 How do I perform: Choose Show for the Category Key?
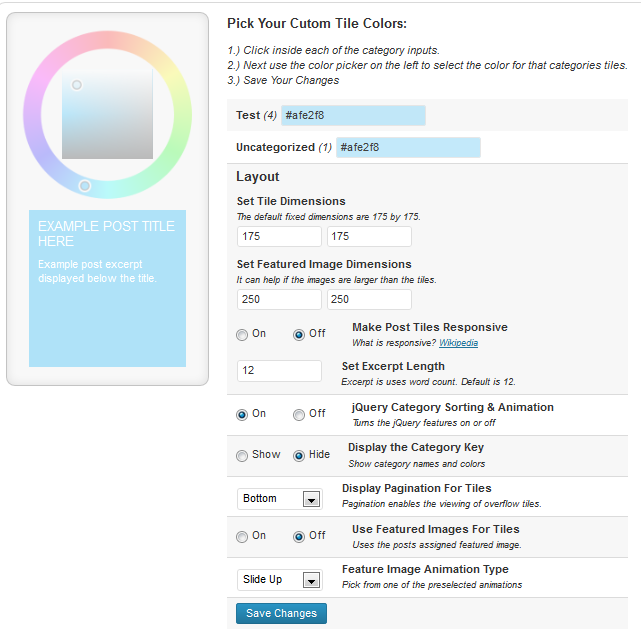coord(242,455)
